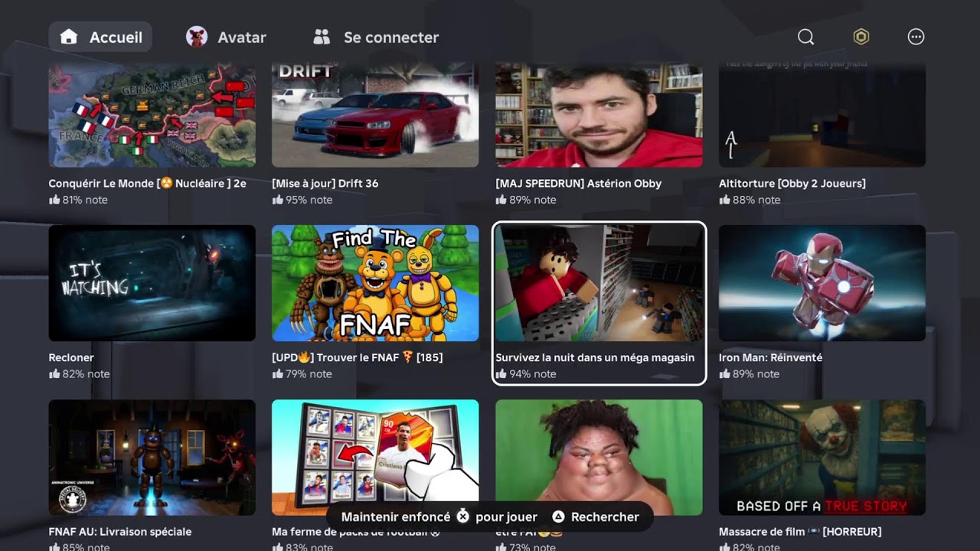Click title "Iron Man: Réinventé"
Screen dimensions: 980x551
771,357
